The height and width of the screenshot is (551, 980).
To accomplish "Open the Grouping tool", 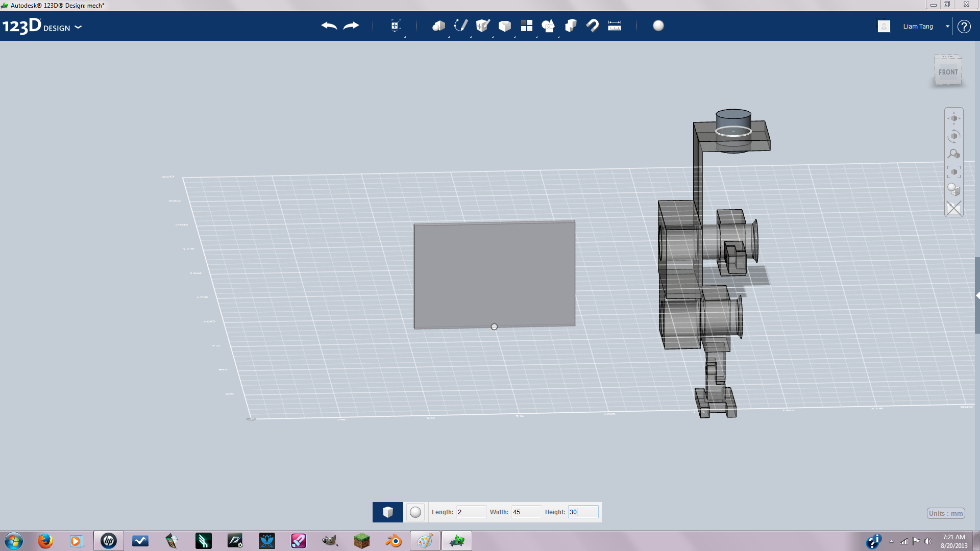I will [548, 26].
